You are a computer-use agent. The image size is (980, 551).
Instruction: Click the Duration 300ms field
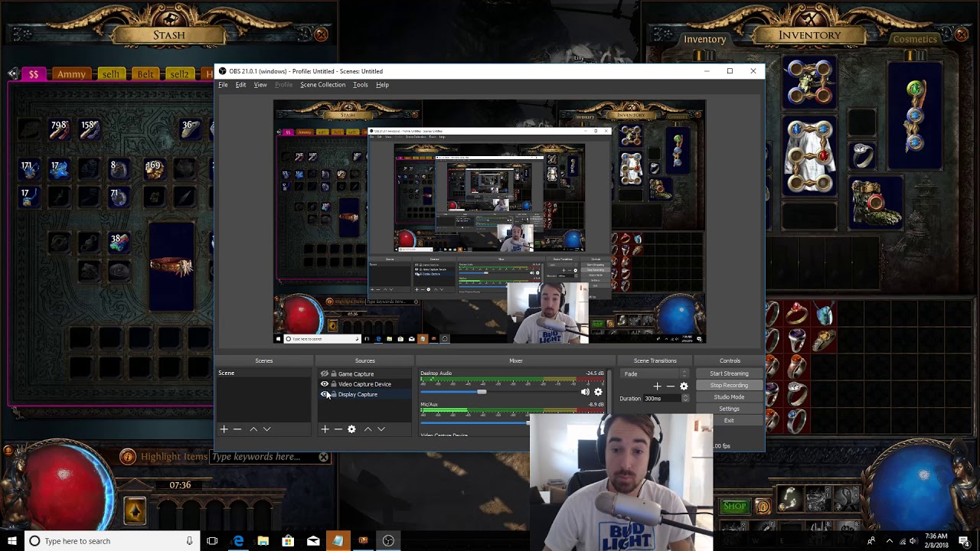click(x=662, y=399)
